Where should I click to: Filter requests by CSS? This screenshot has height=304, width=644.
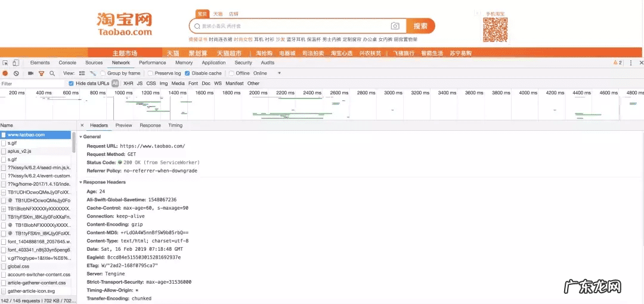pyautogui.click(x=151, y=84)
